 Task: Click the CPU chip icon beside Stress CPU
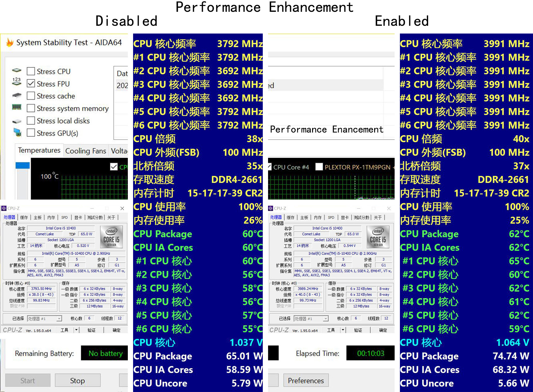tap(17, 70)
